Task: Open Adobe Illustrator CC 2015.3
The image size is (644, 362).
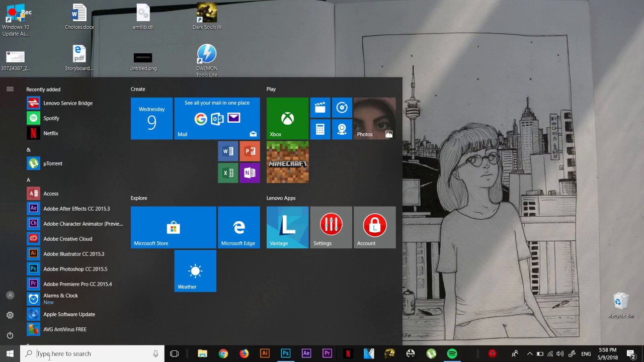Action: coord(74,254)
